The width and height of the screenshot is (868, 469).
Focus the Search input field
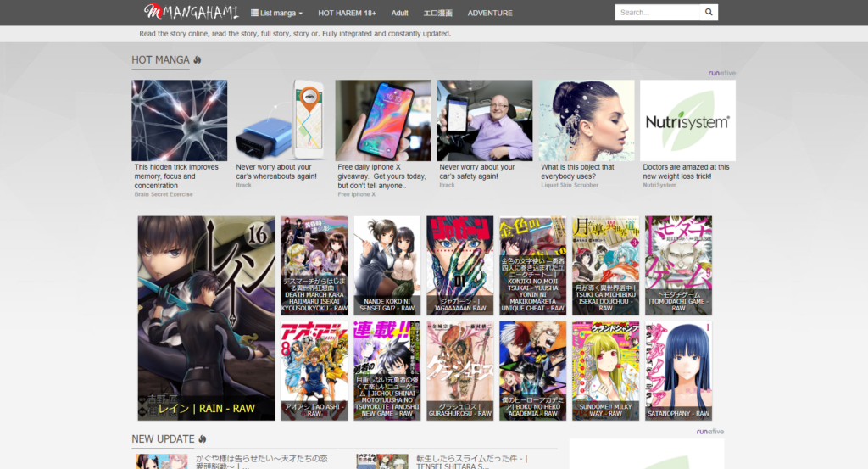pyautogui.click(x=657, y=12)
